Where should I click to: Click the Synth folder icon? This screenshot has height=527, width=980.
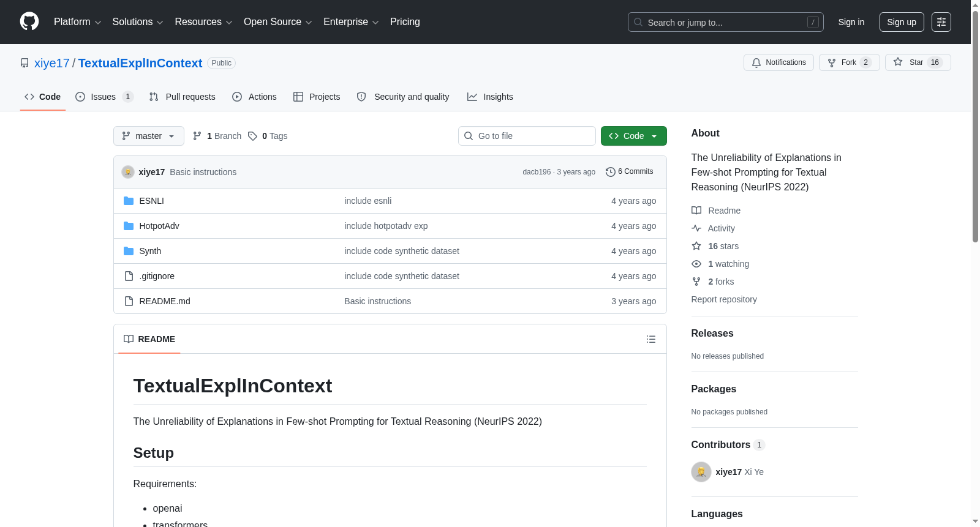[129, 251]
